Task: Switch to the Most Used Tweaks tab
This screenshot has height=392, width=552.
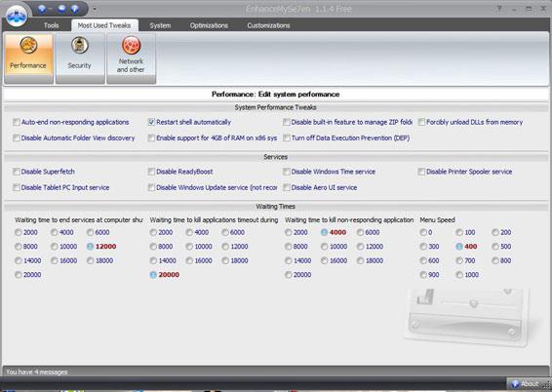Action: click(104, 25)
